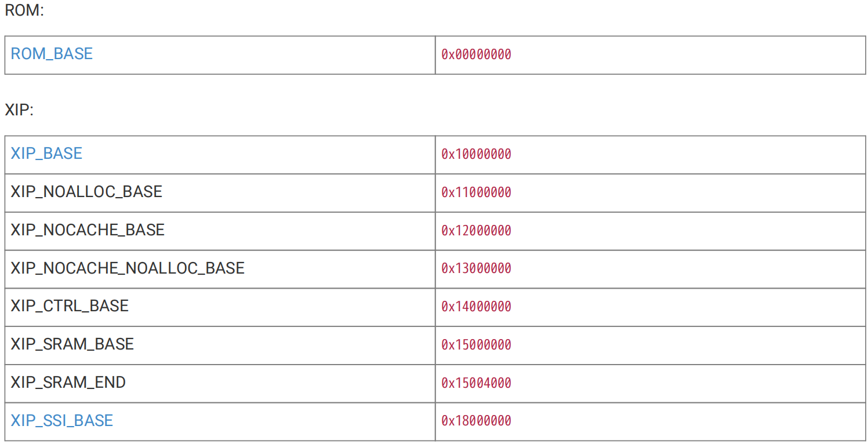
Task: Select the XIP_NOCACHE_NOALLOC_BASE label
Action: coord(128,268)
